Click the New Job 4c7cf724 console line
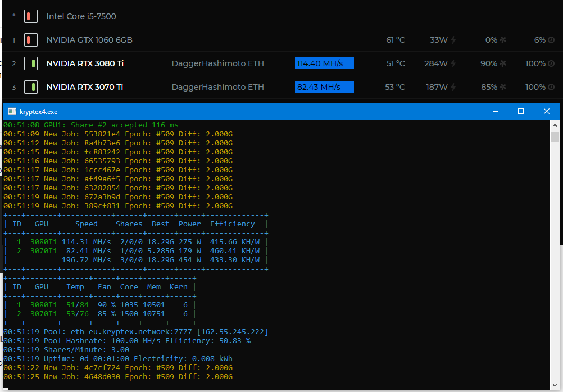This screenshot has width=563, height=392. coord(118,368)
